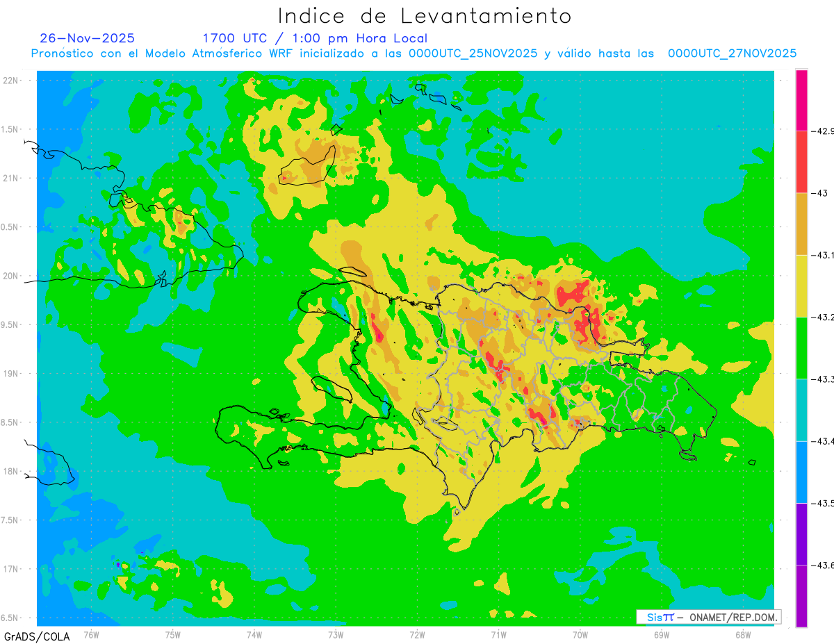Click the -43.1 color bar label
834x644 pixels.
[824, 255]
